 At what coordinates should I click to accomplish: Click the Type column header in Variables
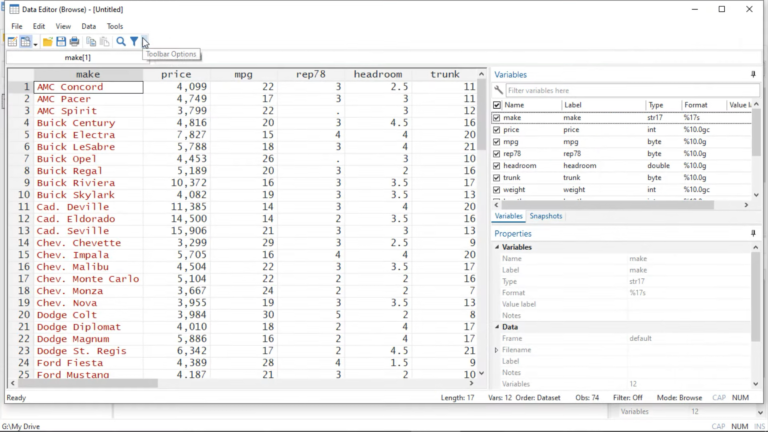663,105
